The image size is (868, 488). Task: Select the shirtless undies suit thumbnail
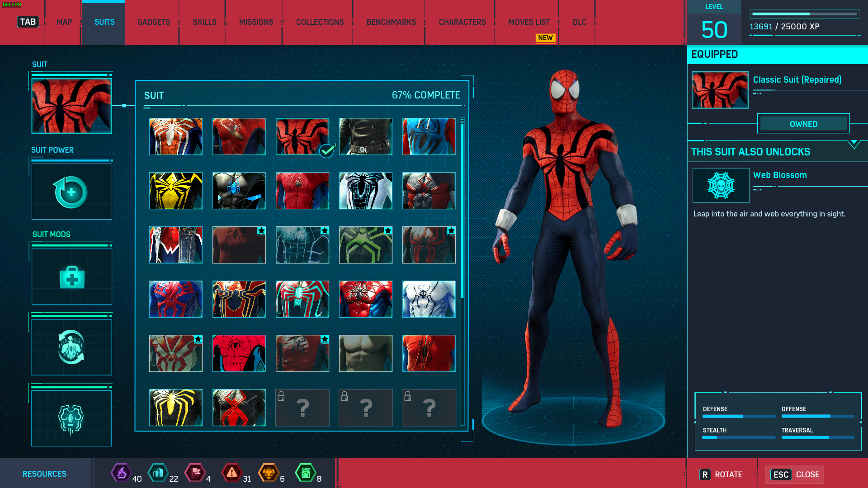pos(366,353)
